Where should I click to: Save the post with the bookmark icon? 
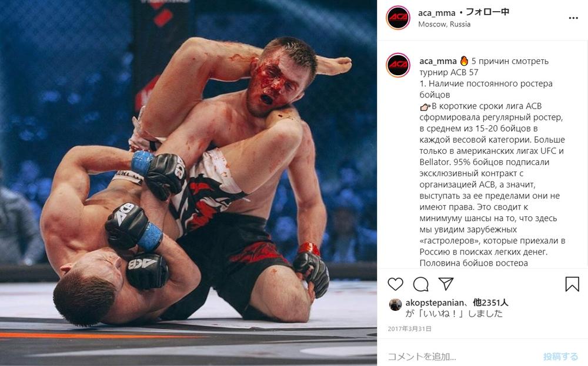572,284
